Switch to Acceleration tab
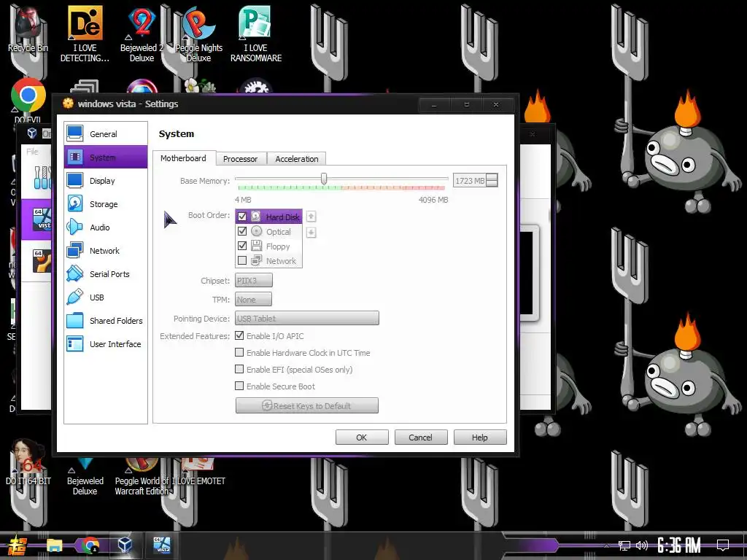This screenshot has height=560, width=747. (x=296, y=159)
